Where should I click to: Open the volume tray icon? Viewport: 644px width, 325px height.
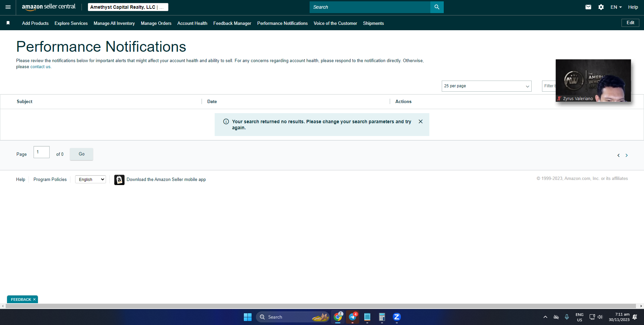600,317
